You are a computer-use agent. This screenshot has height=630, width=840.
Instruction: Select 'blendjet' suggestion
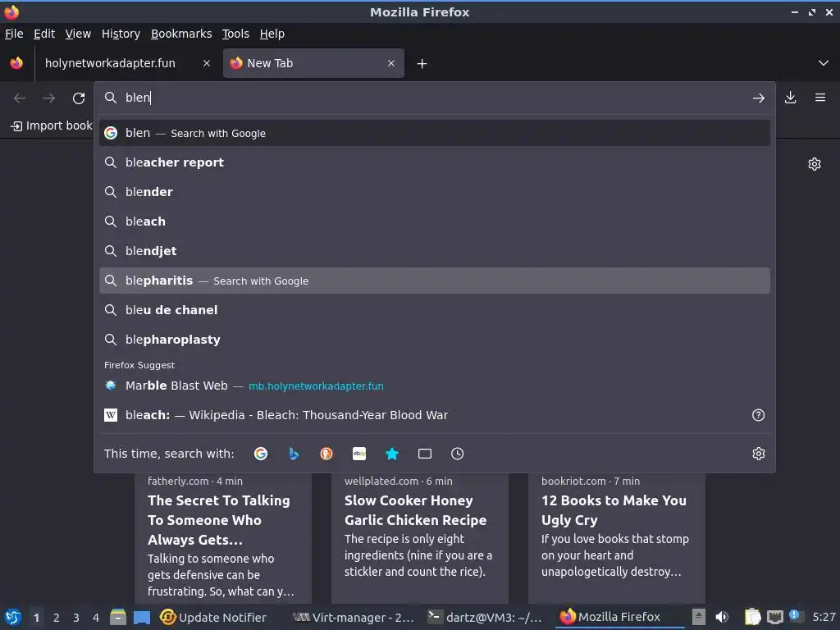click(x=435, y=251)
